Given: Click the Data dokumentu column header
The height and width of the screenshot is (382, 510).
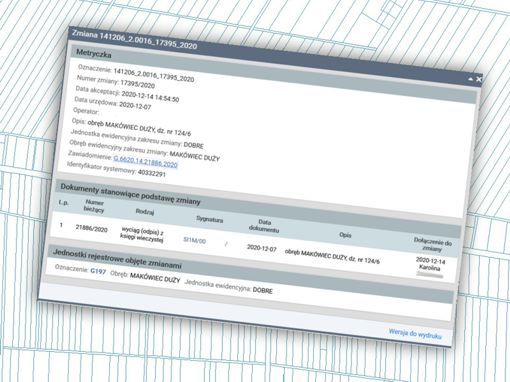Looking at the screenshot, I should point(264,226).
